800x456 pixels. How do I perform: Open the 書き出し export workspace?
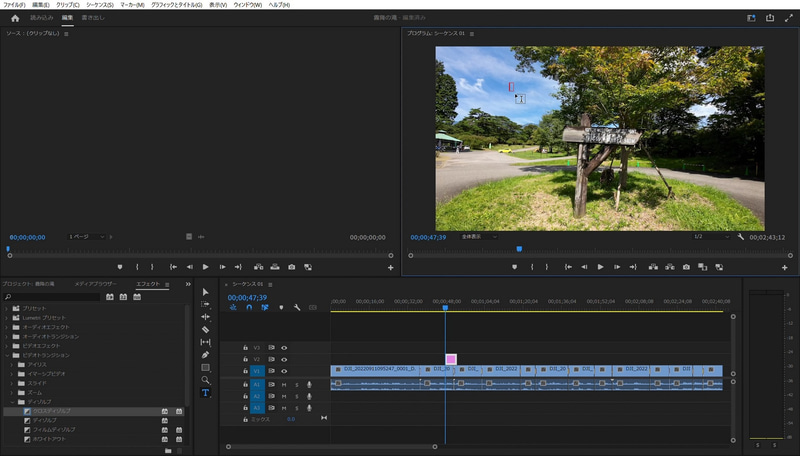pyautogui.click(x=93, y=18)
